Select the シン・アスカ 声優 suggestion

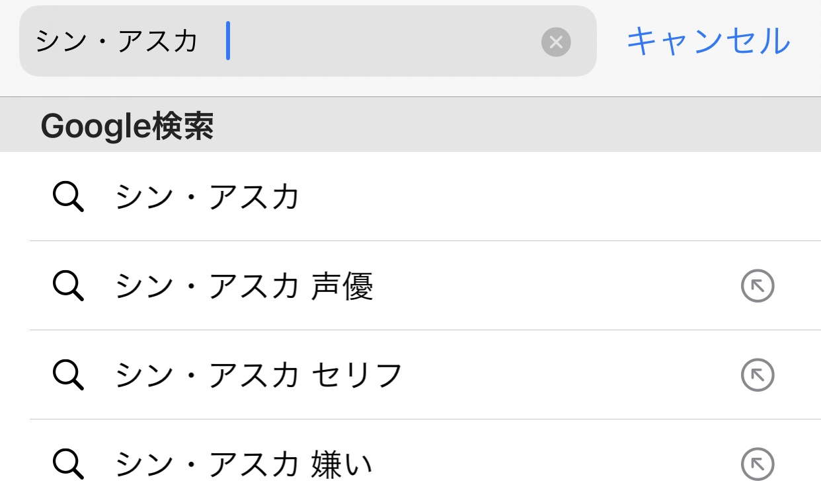coord(411,286)
